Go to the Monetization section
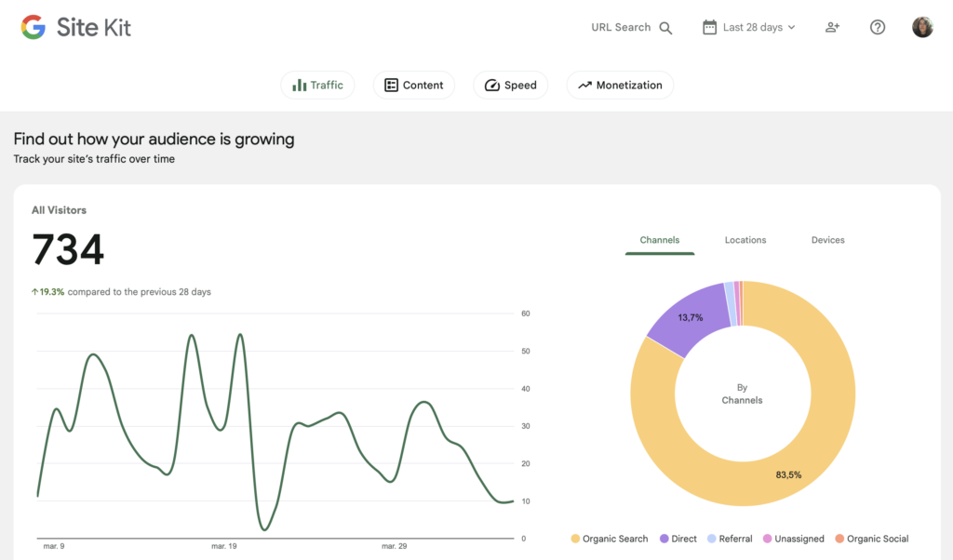Screen dimensions: 953x560 coord(620,85)
